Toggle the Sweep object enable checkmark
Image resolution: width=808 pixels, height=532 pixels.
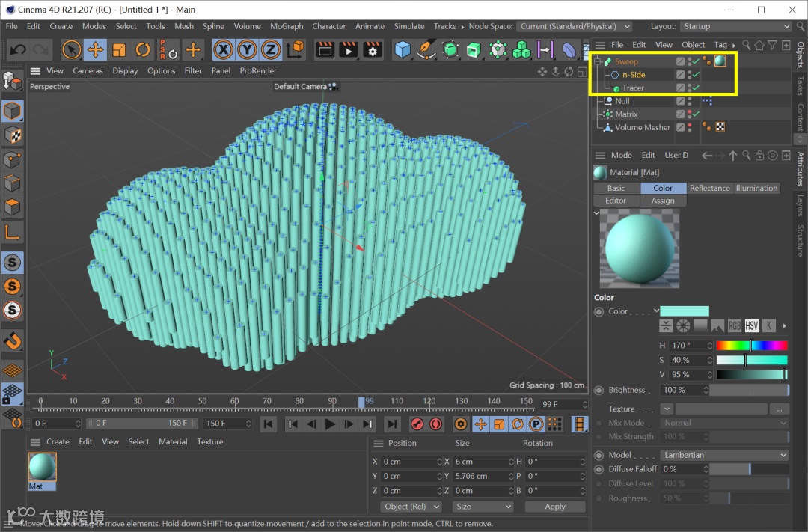(696, 61)
